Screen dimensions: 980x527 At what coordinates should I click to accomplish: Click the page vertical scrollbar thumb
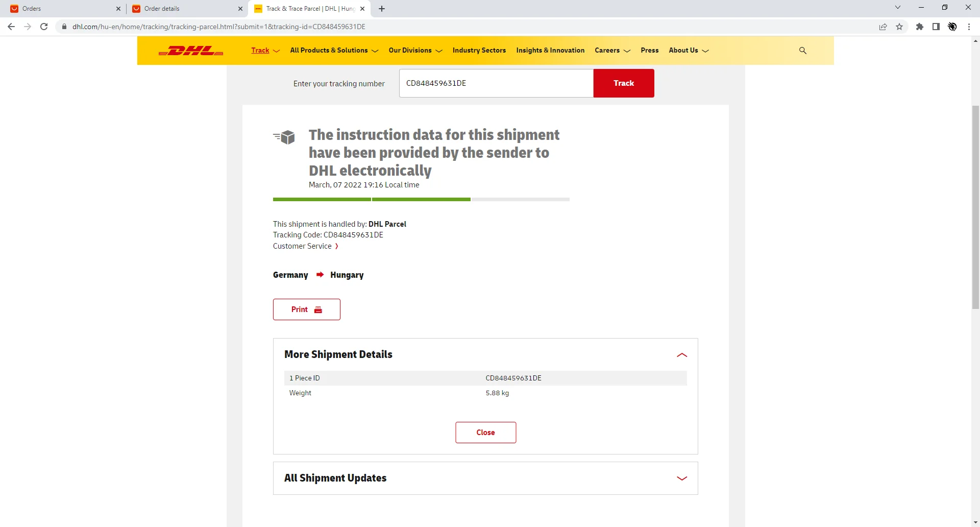975,207
